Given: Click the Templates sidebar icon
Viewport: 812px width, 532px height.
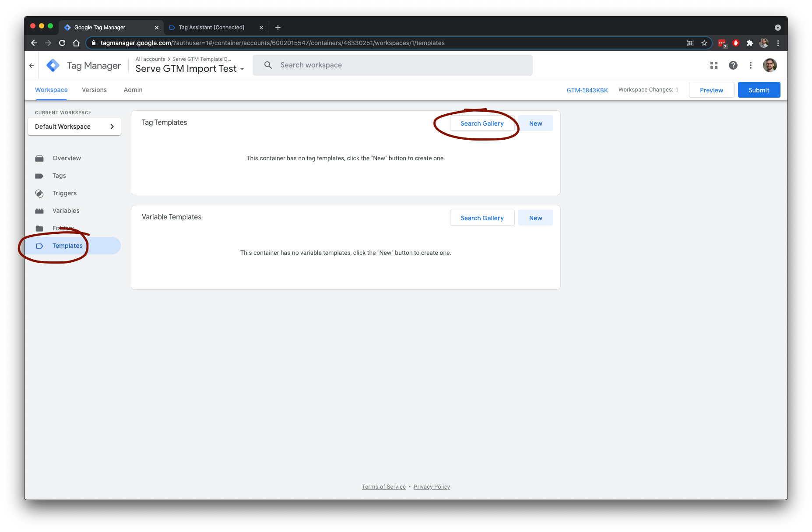Looking at the screenshot, I should click(x=40, y=246).
